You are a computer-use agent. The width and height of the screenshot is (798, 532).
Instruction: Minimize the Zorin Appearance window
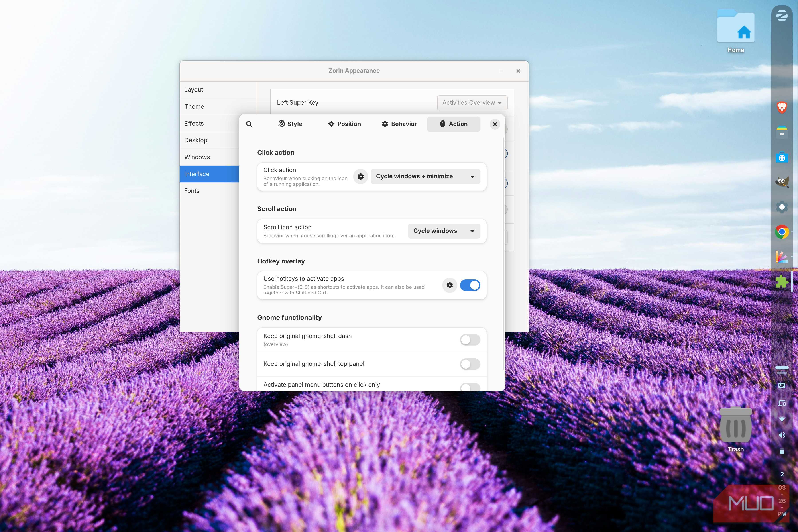(500, 71)
